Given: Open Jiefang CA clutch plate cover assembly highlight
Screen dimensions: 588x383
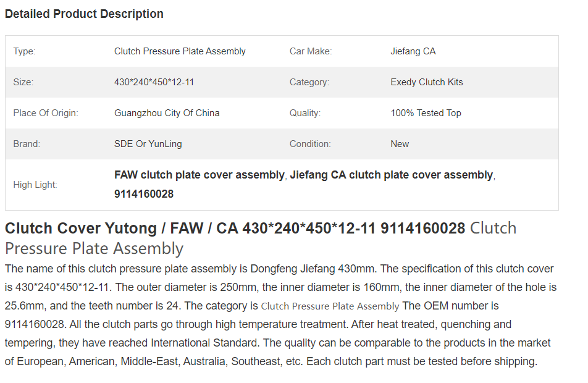Looking at the screenshot, I should coord(391,175).
